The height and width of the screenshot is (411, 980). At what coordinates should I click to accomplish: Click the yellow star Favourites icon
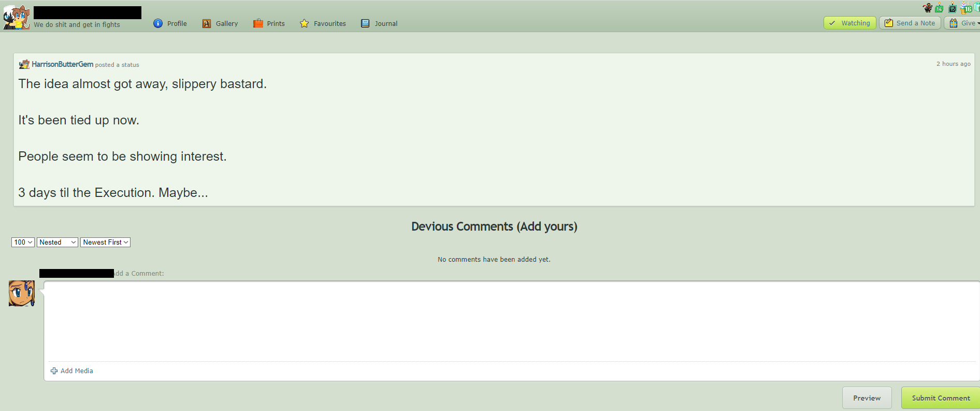[x=305, y=23]
